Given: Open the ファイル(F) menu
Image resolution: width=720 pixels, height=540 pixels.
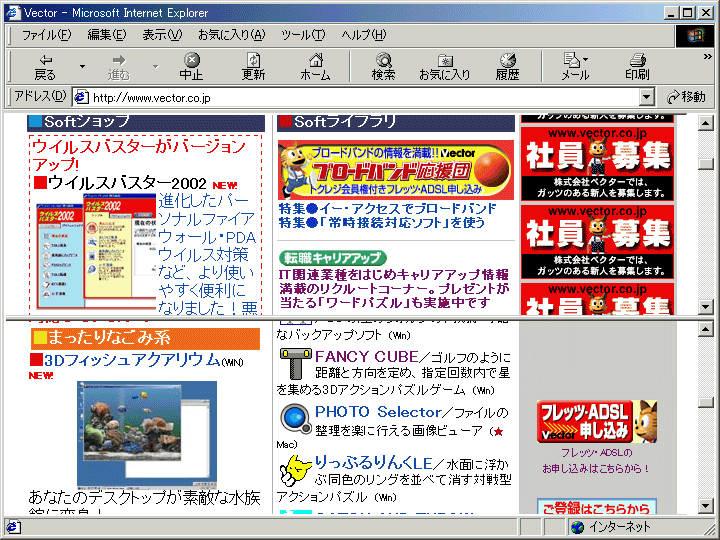Looking at the screenshot, I should pyautogui.click(x=46, y=35).
